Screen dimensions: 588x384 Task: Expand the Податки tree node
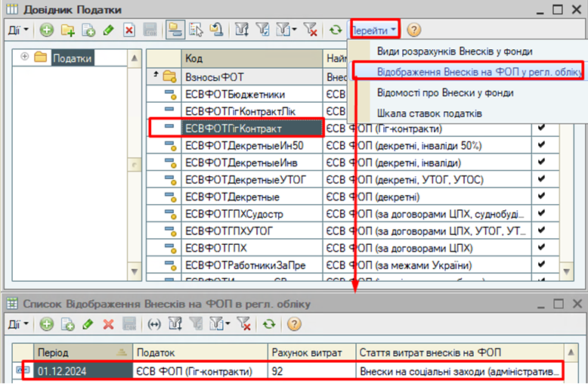[x=24, y=57]
